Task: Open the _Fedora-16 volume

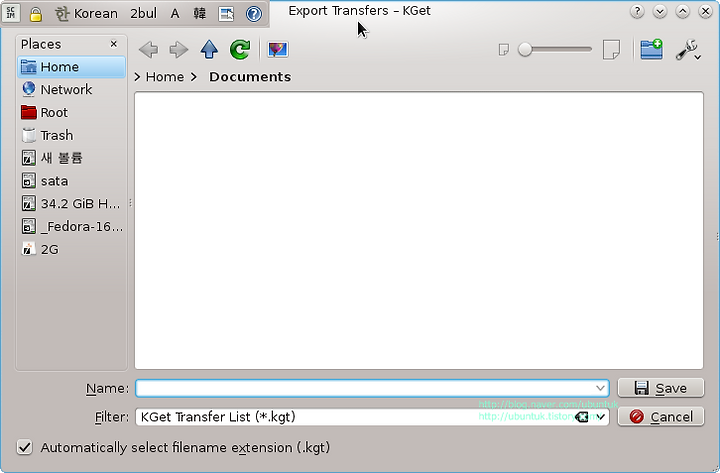Action: click(71, 226)
